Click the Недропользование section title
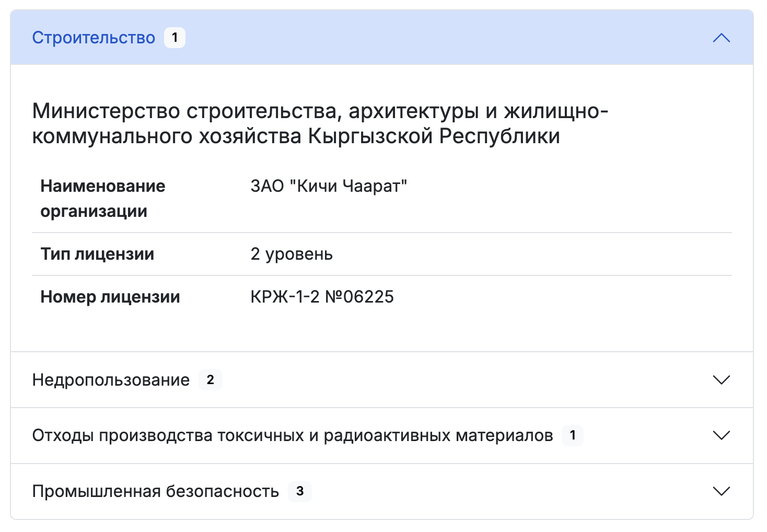 pyautogui.click(x=111, y=380)
